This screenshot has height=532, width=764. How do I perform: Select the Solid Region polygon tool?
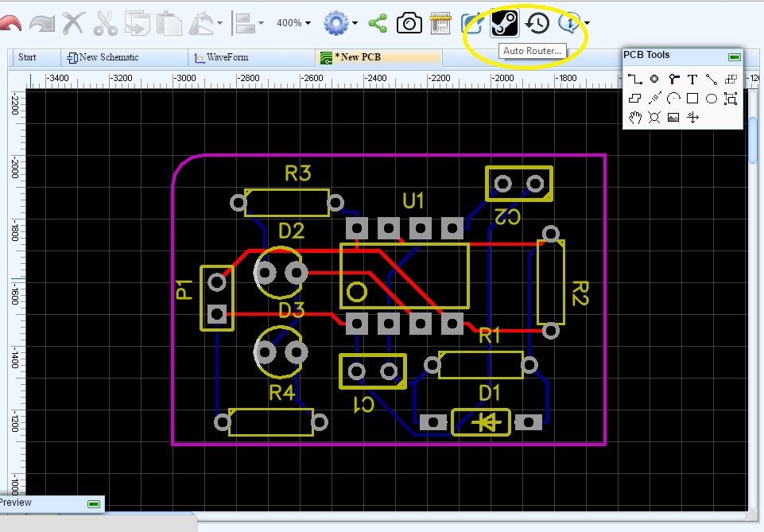[634, 99]
